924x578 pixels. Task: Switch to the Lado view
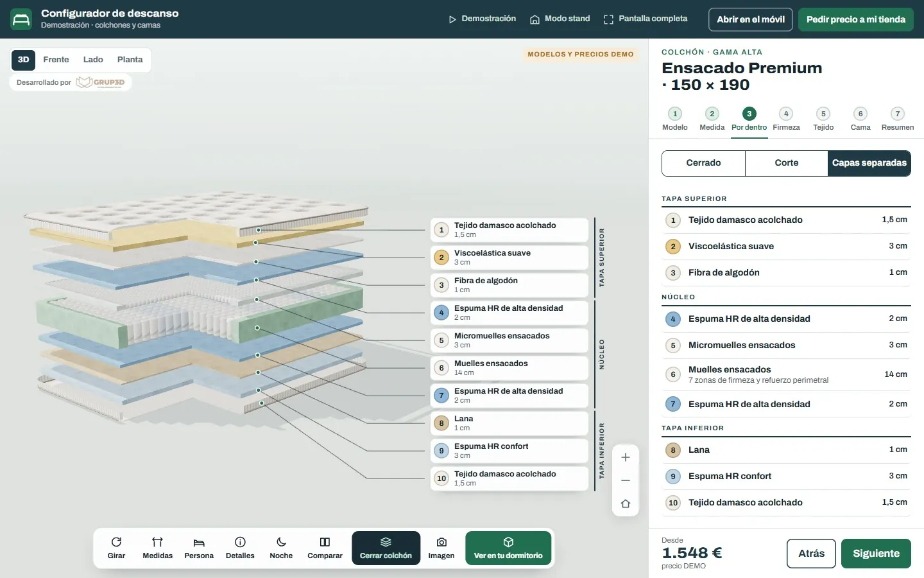[x=93, y=60]
